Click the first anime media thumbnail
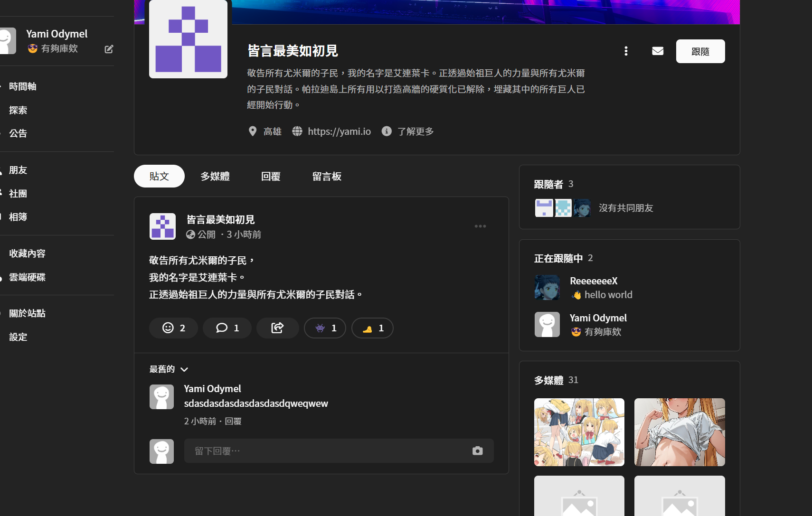 coord(579,432)
